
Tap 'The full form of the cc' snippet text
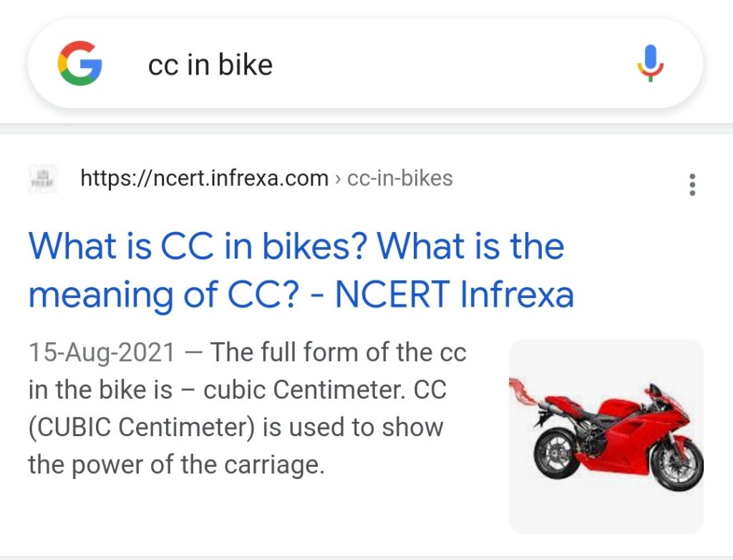point(338,352)
